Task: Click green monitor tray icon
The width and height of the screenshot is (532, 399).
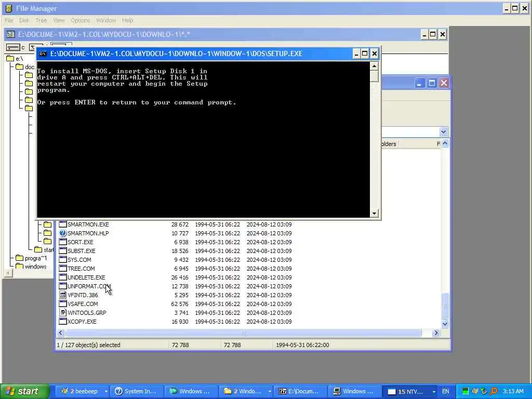Action: [465, 391]
